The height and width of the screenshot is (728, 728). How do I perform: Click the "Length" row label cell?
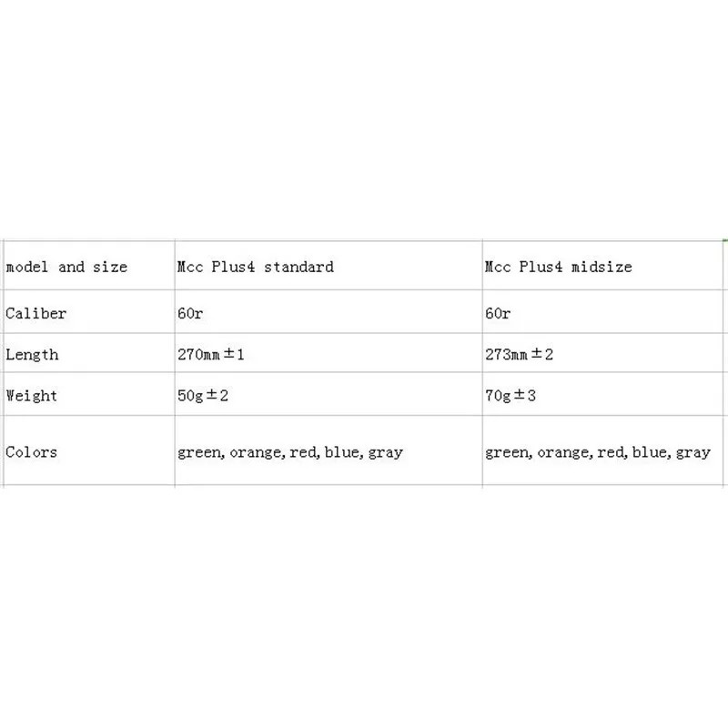(32, 354)
